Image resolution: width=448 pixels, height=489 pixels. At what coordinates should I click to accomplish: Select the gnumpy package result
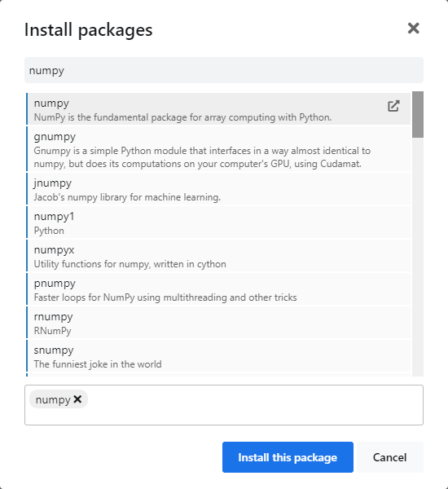(x=218, y=149)
